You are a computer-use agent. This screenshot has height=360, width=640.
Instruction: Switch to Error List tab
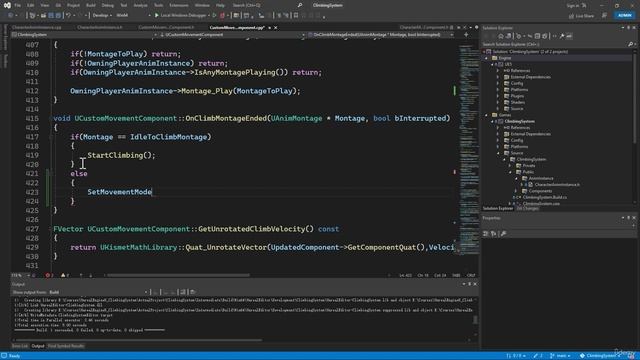(x=20, y=346)
